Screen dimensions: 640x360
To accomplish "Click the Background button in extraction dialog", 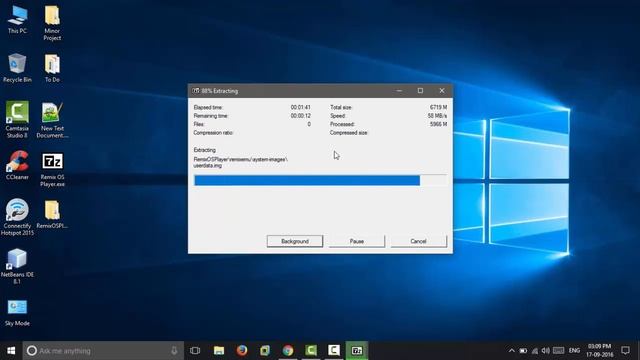I will click(295, 241).
